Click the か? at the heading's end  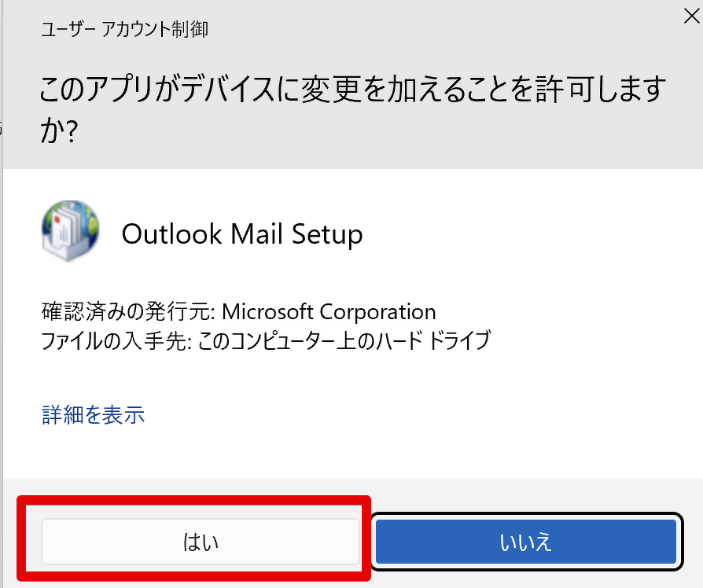point(58,133)
